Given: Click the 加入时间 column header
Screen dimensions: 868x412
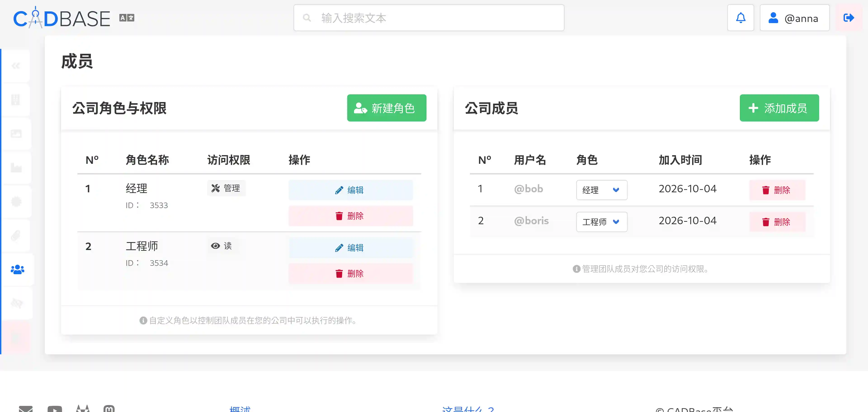Looking at the screenshot, I should click(680, 160).
